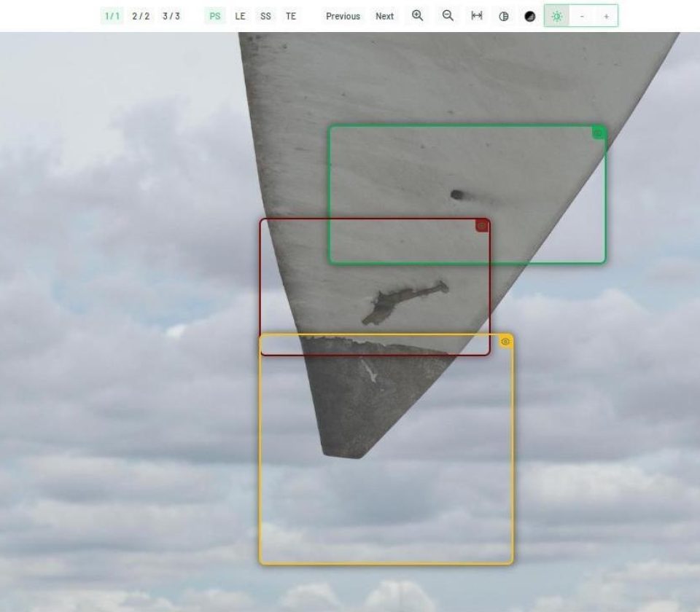The width and height of the screenshot is (700, 612).
Task: Click the contrast half-circle icon
Action: tap(504, 17)
